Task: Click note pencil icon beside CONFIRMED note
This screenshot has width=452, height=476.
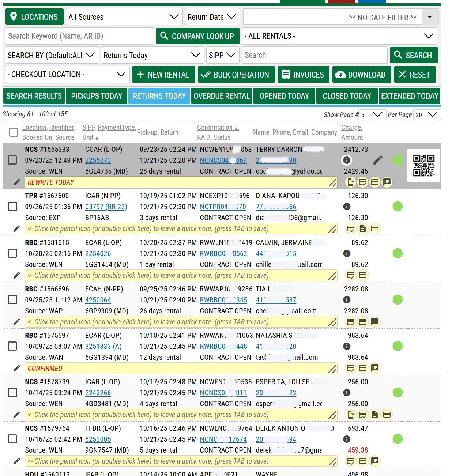Action: coord(16,368)
